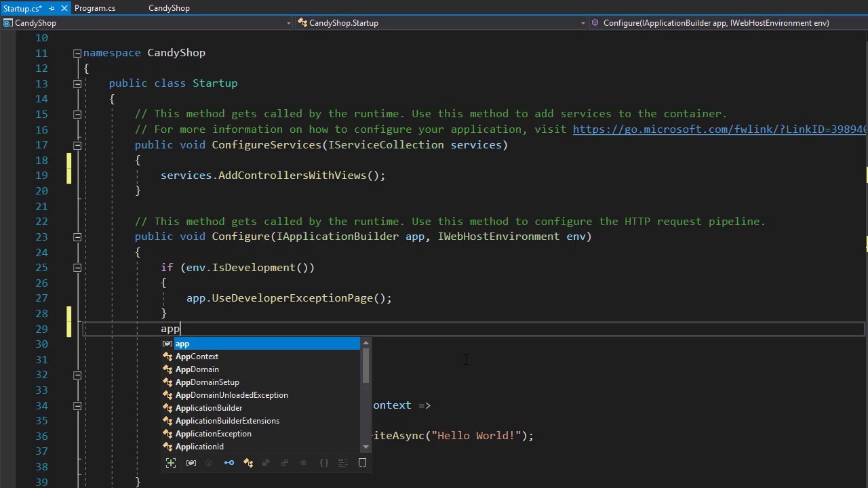Collapse the outlining region at line 32
This screenshot has height=488, width=868.
77,375
